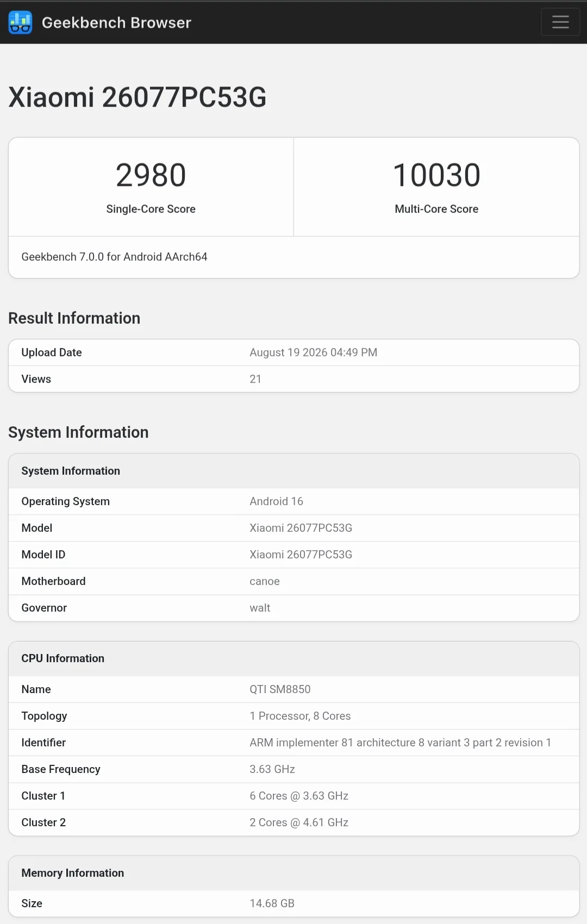Select the 14.68 GB memory value
Image resolution: width=587 pixels, height=924 pixels.
(x=272, y=903)
